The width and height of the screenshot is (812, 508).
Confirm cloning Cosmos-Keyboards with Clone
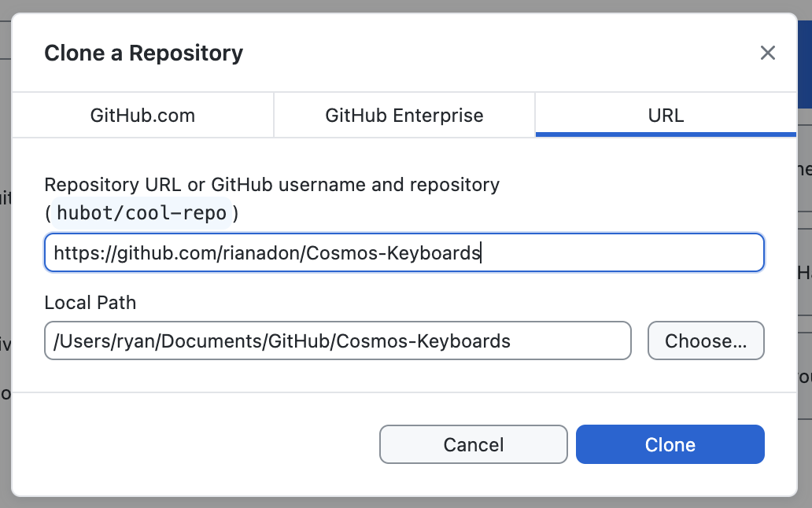coord(670,444)
